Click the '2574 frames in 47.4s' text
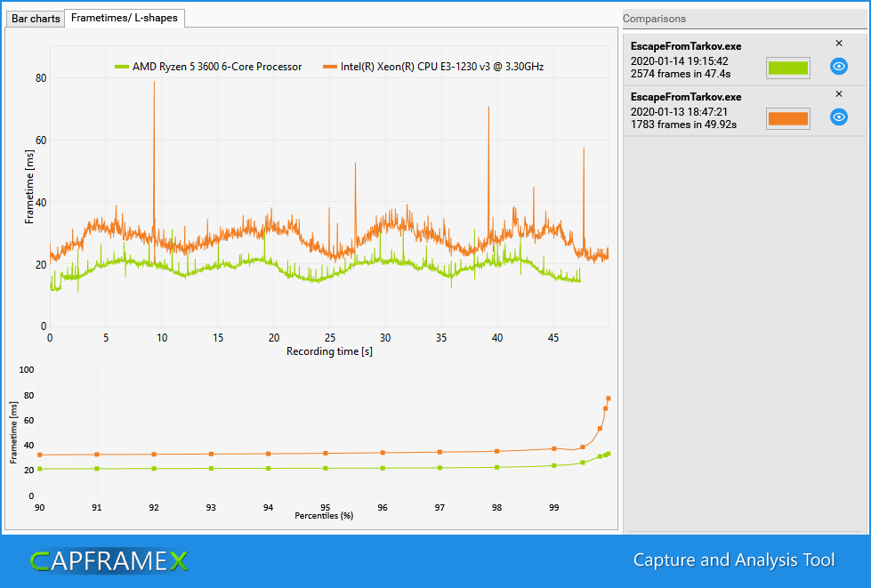871x588 pixels. click(681, 73)
